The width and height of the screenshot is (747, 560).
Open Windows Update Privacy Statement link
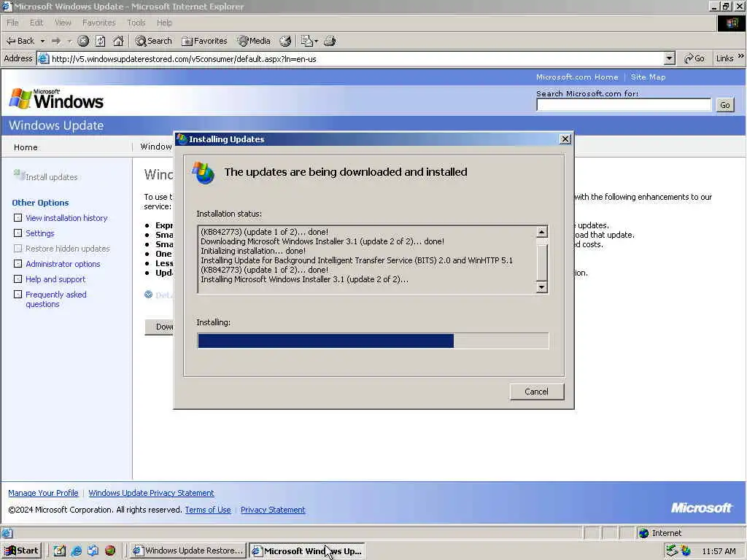point(151,493)
